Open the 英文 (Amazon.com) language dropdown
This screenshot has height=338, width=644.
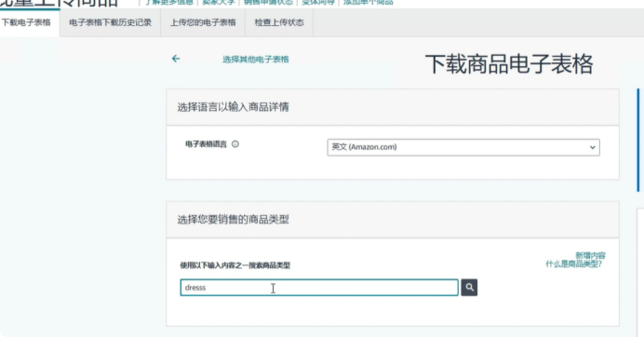click(463, 147)
